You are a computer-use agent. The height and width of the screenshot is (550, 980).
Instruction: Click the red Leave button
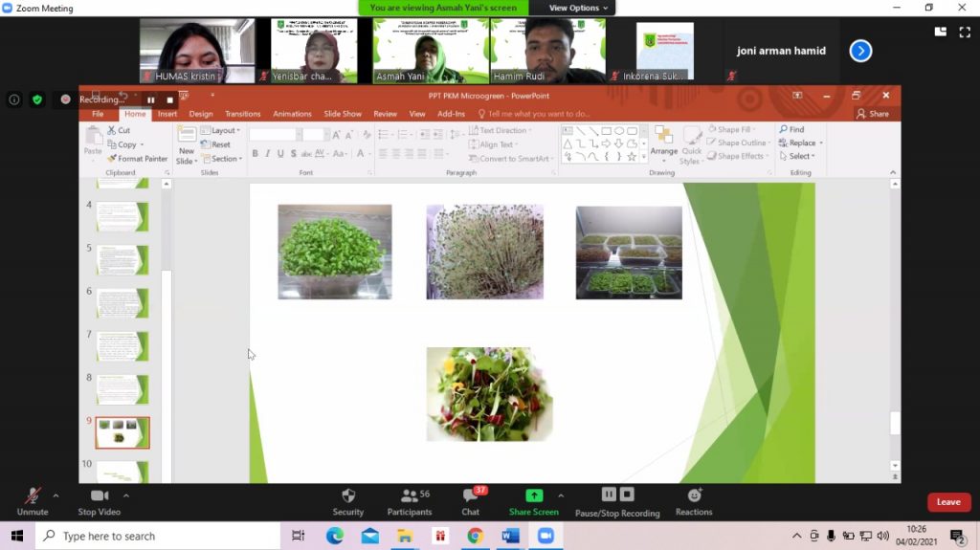[948, 502]
